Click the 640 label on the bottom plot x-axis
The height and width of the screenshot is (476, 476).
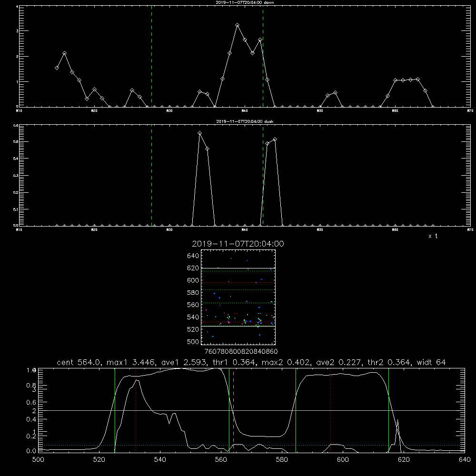click(x=465, y=460)
